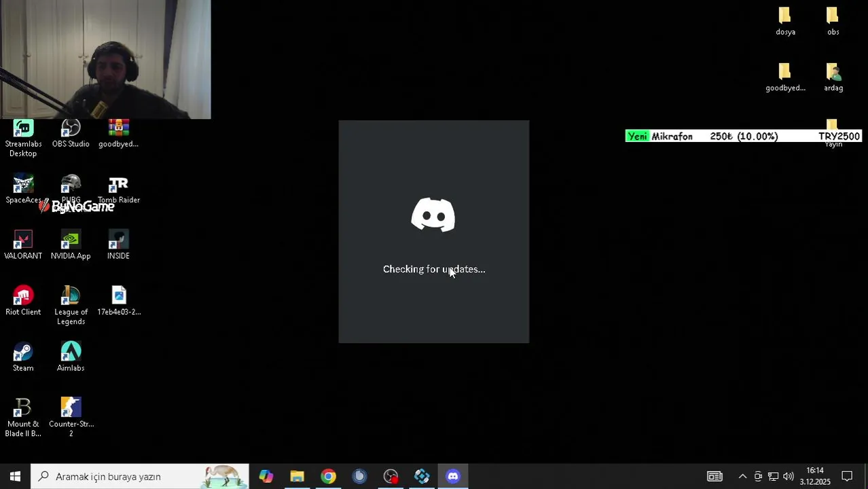Viewport: 868px width, 489px height.
Task: Open the SpaceAces desktop shortcut
Action: (23, 189)
